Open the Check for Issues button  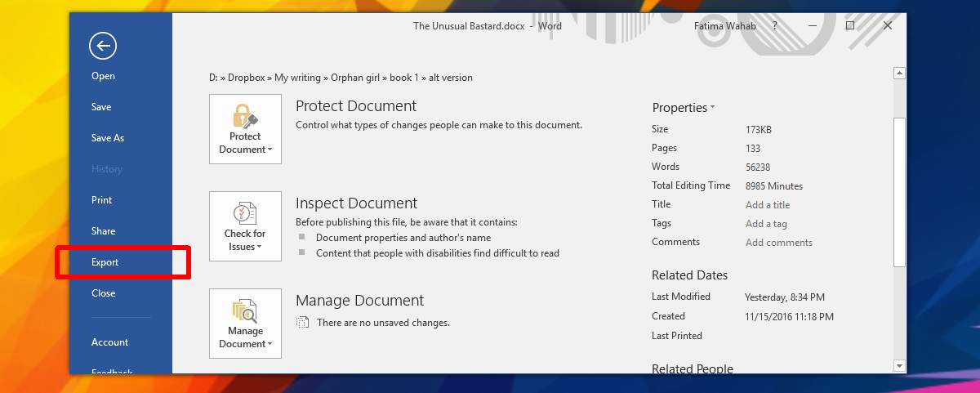pos(245,226)
